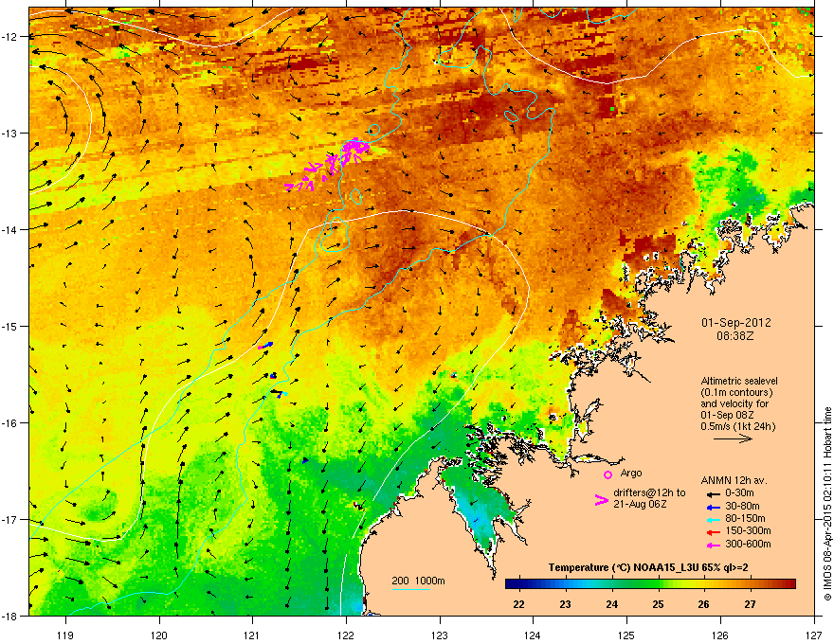The height and width of the screenshot is (644, 834).
Task: Click the Temperature NOAA15_L3U color bar title
Action: [x=648, y=567]
